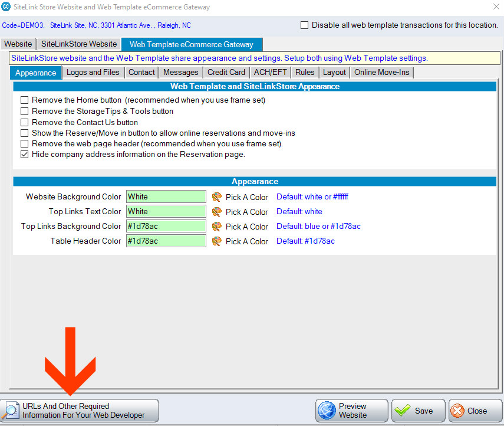This screenshot has width=504, height=426.
Task: Click the Code=DEMO3 site location text
Action: (97, 25)
